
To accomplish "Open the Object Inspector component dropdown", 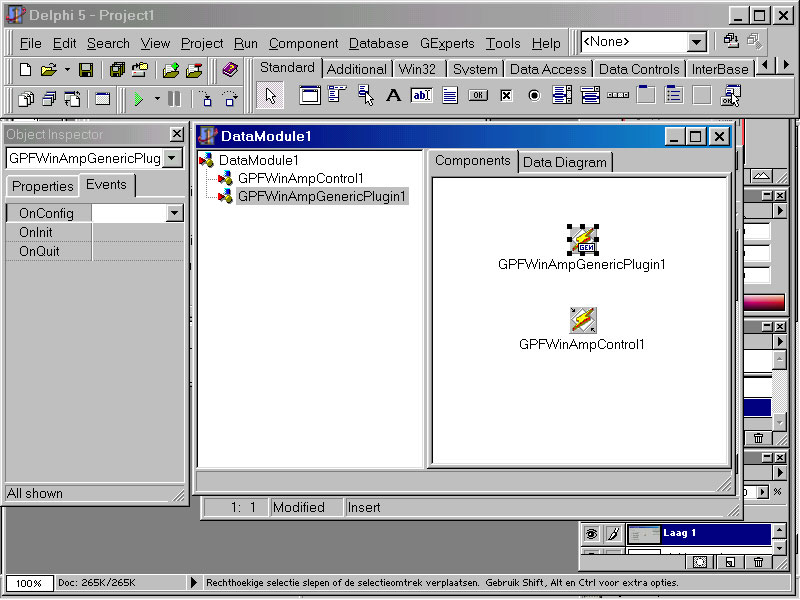I will tap(173, 158).
